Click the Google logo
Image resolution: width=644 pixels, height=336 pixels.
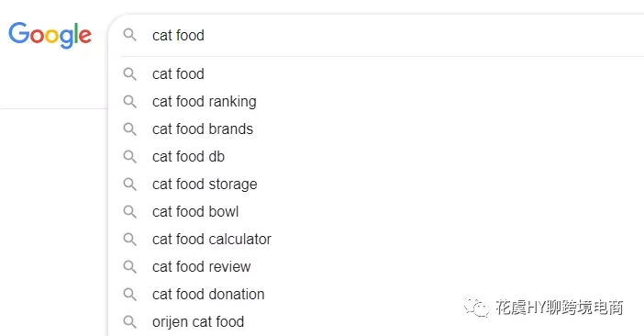[50, 35]
